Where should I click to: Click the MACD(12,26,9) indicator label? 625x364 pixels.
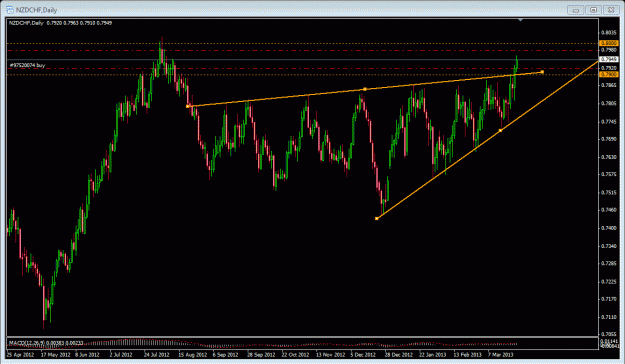pos(46,343)
